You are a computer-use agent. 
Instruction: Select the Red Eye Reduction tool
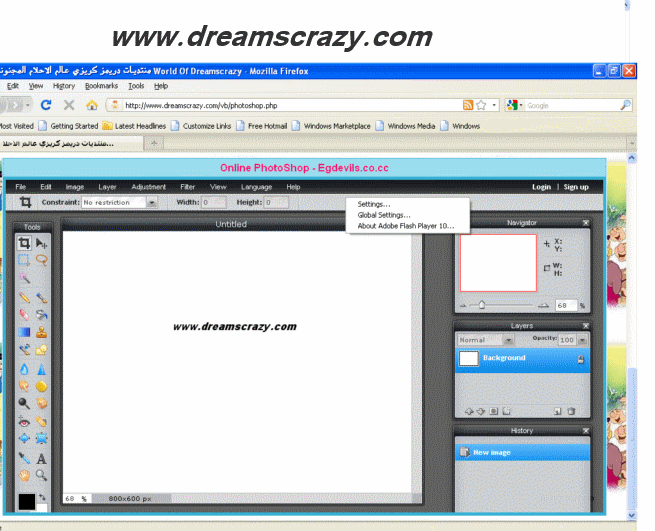24,422
